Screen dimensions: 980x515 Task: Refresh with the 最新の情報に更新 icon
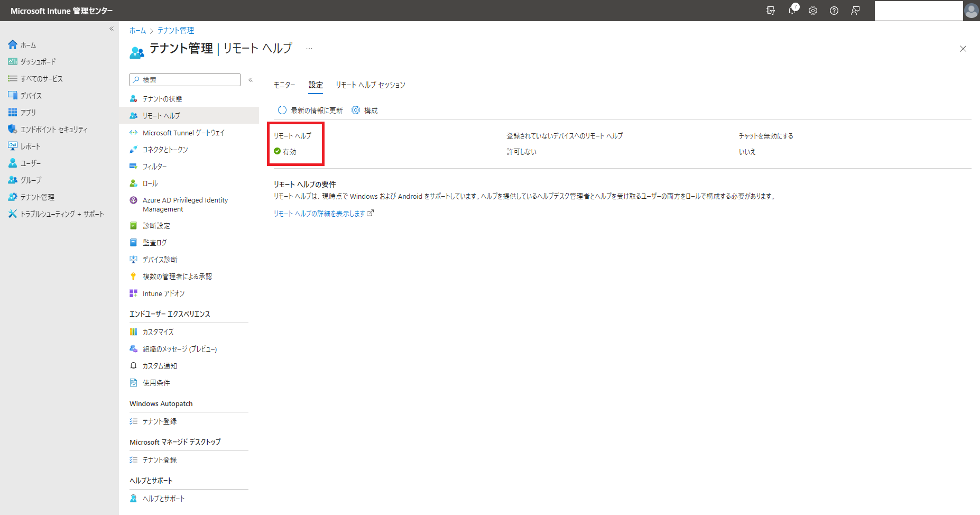coord(282,110)
